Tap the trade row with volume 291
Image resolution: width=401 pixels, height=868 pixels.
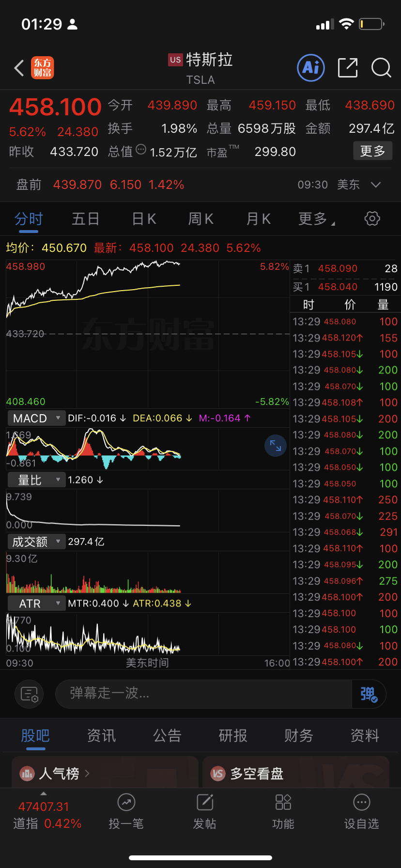[345, 532]
